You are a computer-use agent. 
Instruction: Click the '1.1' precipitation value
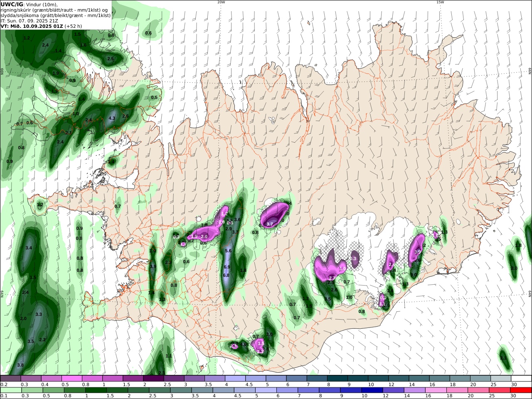point(169,356)
